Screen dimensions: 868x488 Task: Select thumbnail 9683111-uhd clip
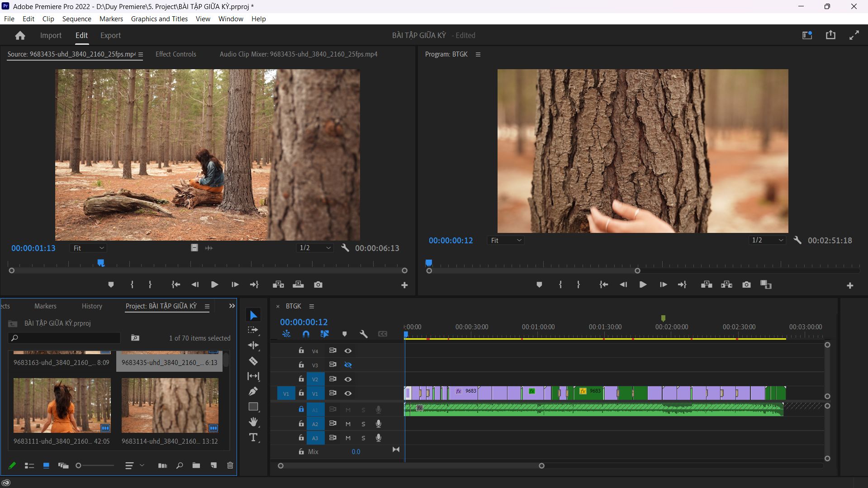(x=62, y=405)
